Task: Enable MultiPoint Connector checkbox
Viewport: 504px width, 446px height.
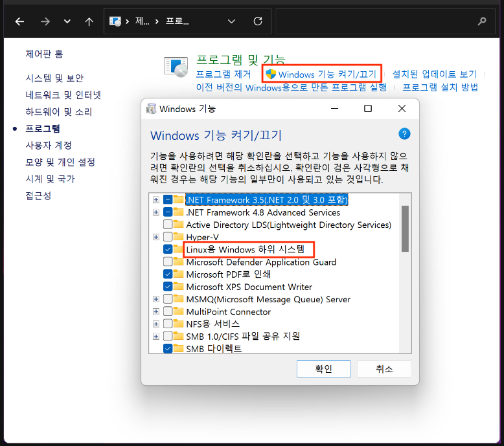Action: click(168, 311)
